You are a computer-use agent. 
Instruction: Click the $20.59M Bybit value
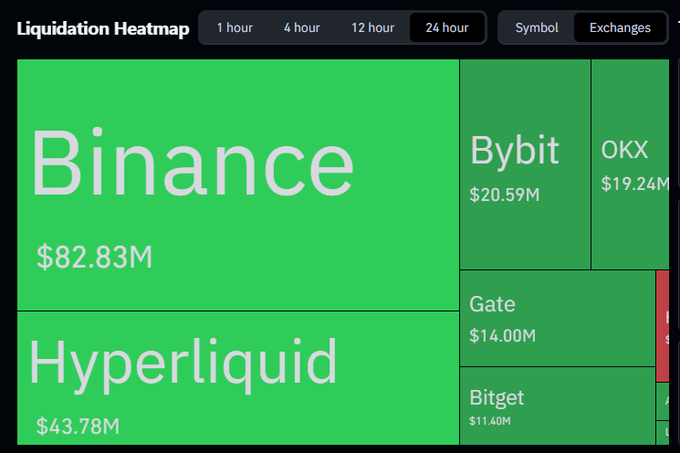[x=504, y=195]
